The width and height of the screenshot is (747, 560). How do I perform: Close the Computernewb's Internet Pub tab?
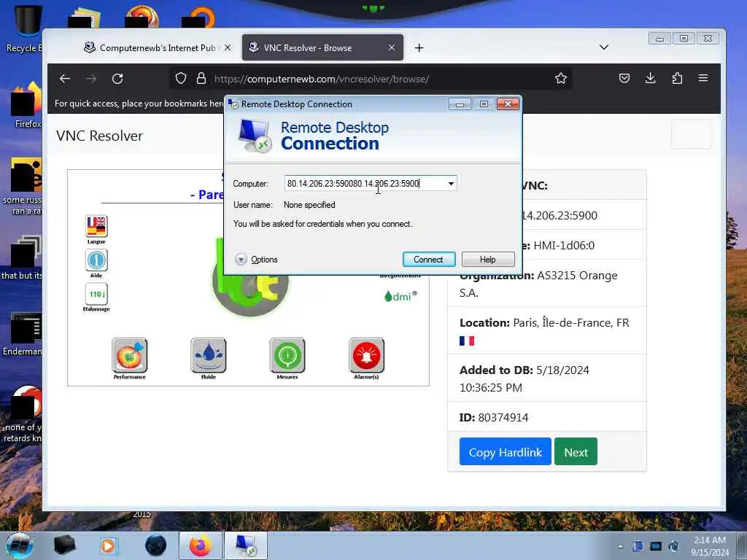pos(228,47)
